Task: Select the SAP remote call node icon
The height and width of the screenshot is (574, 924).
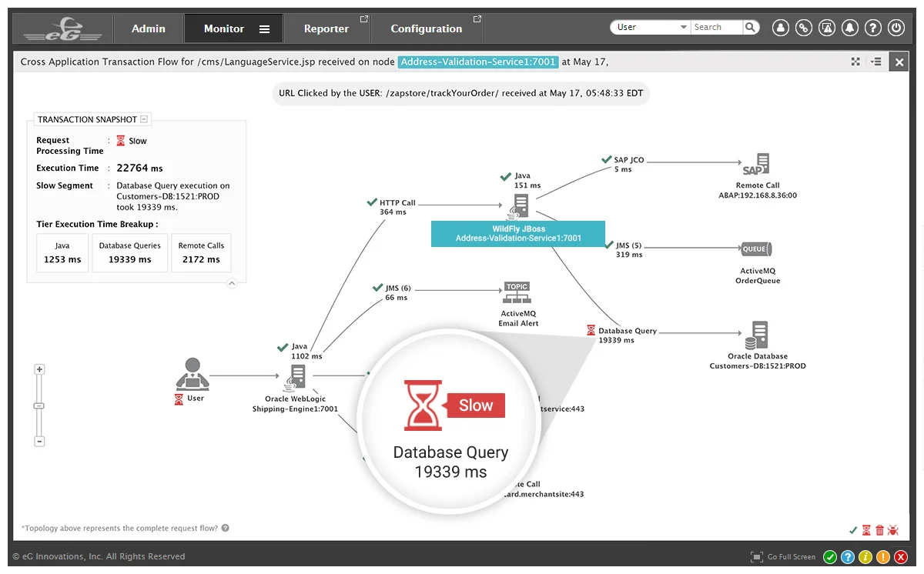Action: click(757, 165)
